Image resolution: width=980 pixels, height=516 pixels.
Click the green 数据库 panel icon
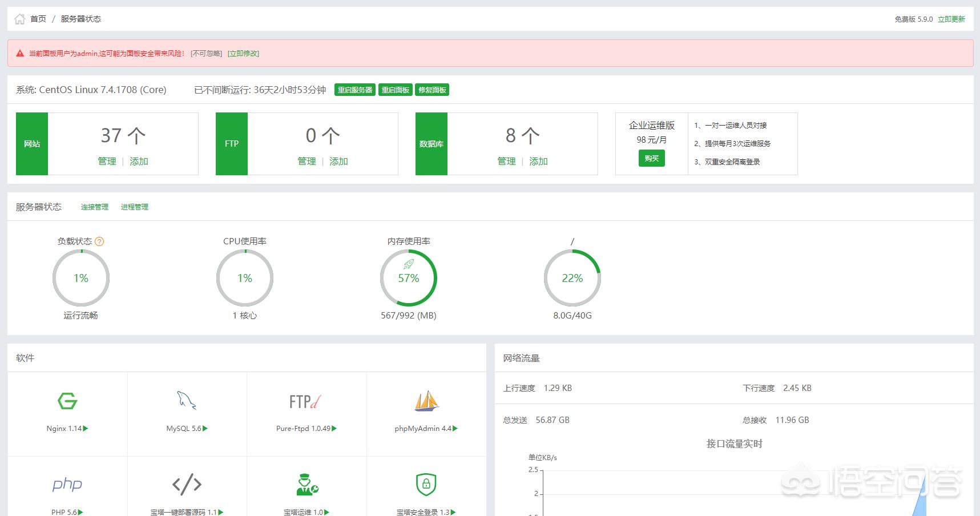pyautogui.click(x=431, y=143)
